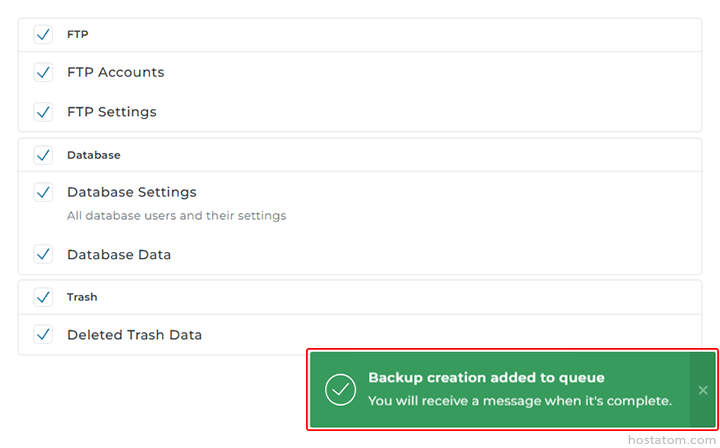Click "All database users and their settings" description
The width and height of the screenshot is (720, 448).
[x=176, y=215]
